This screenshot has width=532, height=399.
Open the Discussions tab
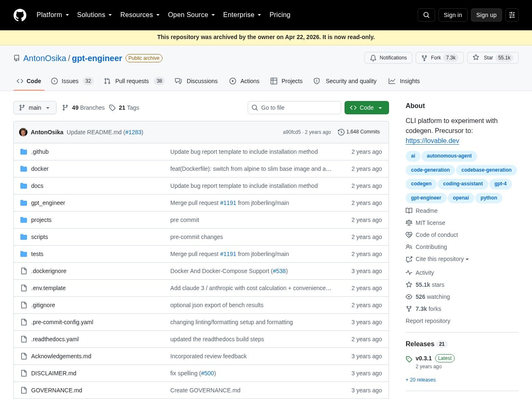pos(196,81)
